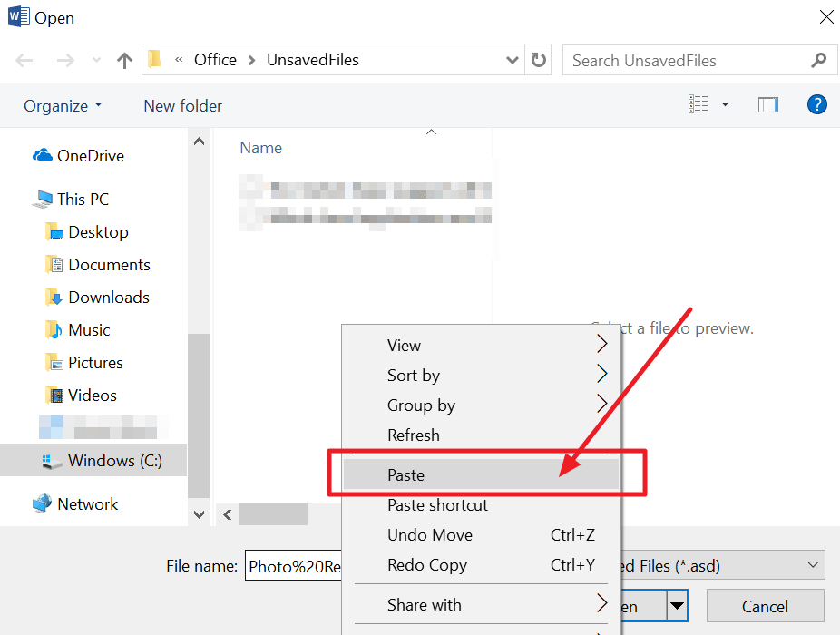Toggle the preview pane icon
The width and height of the screenshot is (840, 635).
coord(768,105)
